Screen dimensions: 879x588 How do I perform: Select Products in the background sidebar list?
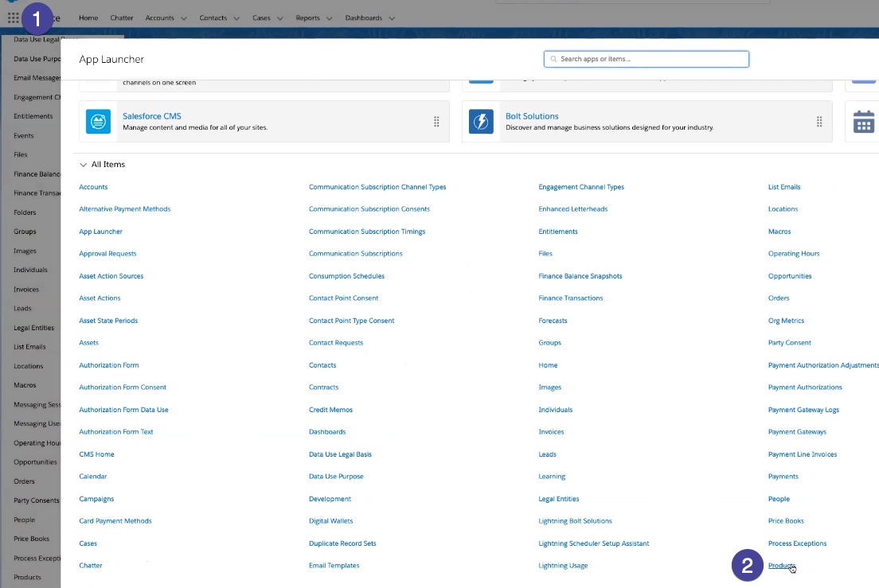(x=27, y=578)
